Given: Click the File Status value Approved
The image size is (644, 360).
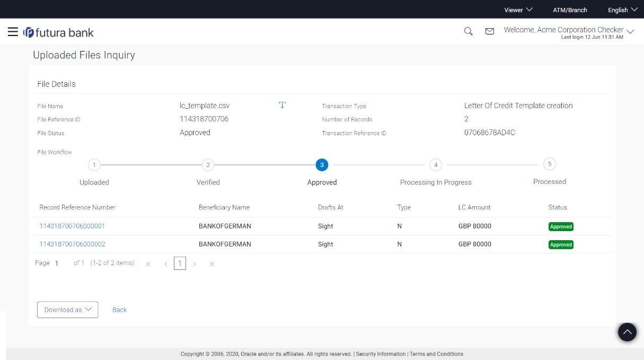Looking at the screenshot, I should click(x=195, y=133).
